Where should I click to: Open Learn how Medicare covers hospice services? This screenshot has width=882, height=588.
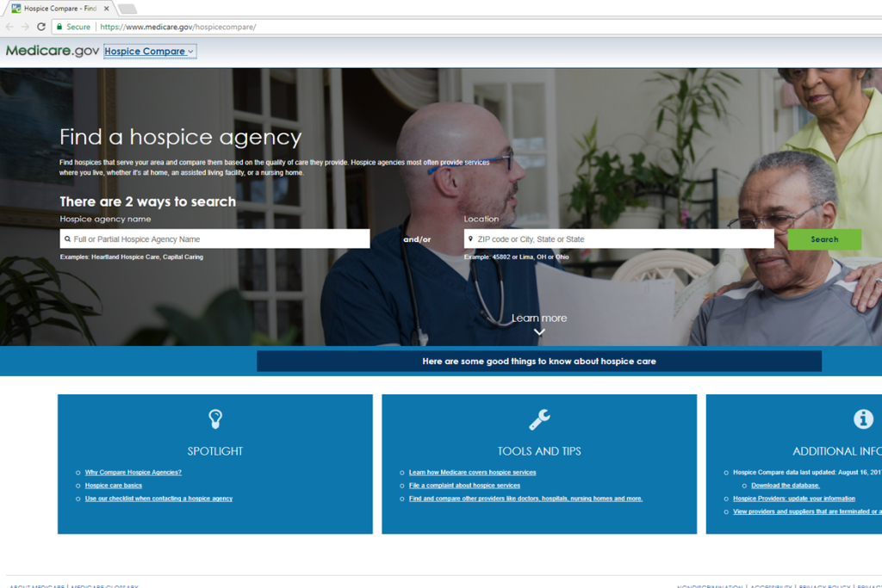click(473, 472)
